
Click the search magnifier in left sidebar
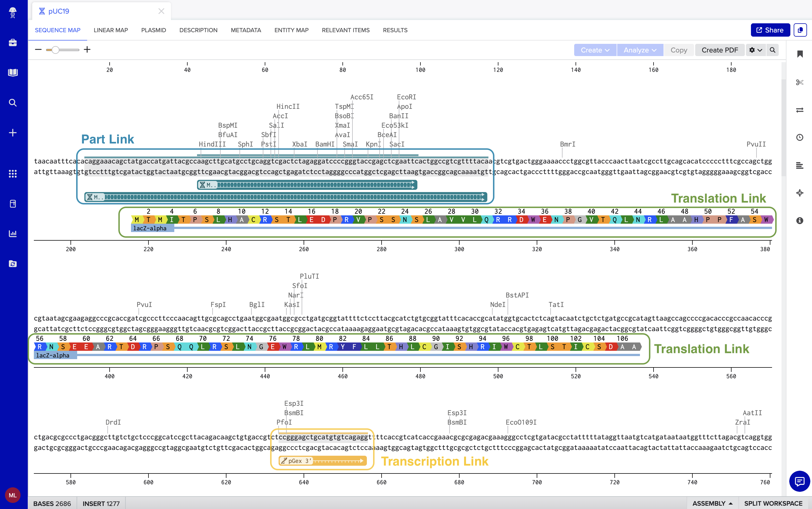(13, 103)
